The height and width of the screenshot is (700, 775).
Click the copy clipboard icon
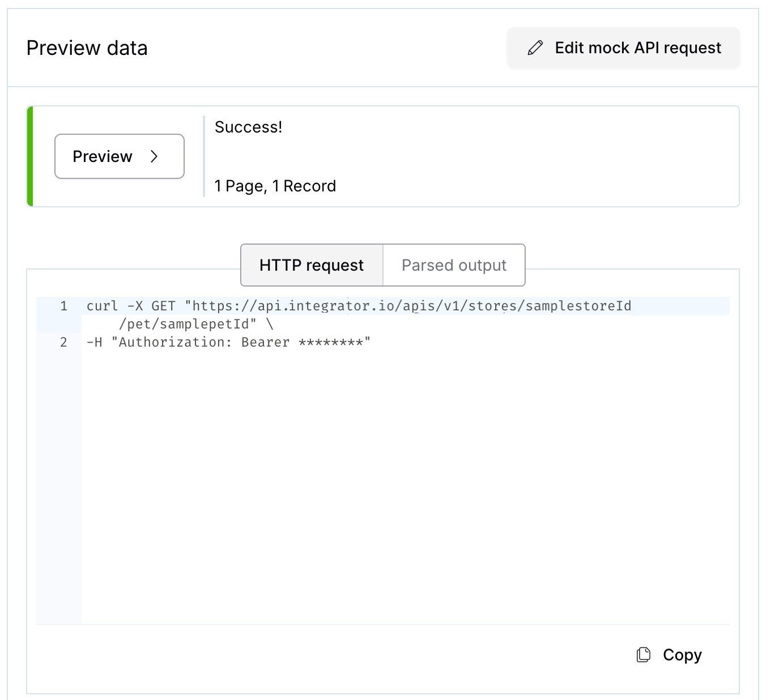click(x=643, y=655)
